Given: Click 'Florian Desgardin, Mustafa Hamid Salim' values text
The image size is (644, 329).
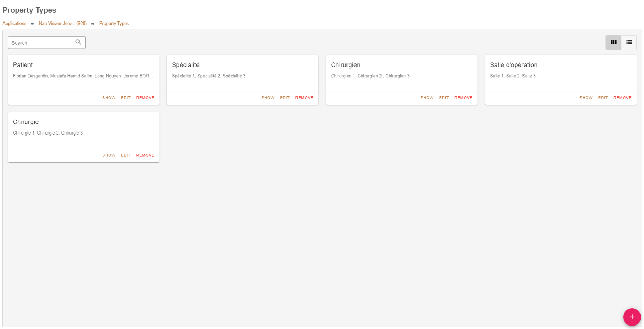Looking at the screenshot, I should pos(83,76).
